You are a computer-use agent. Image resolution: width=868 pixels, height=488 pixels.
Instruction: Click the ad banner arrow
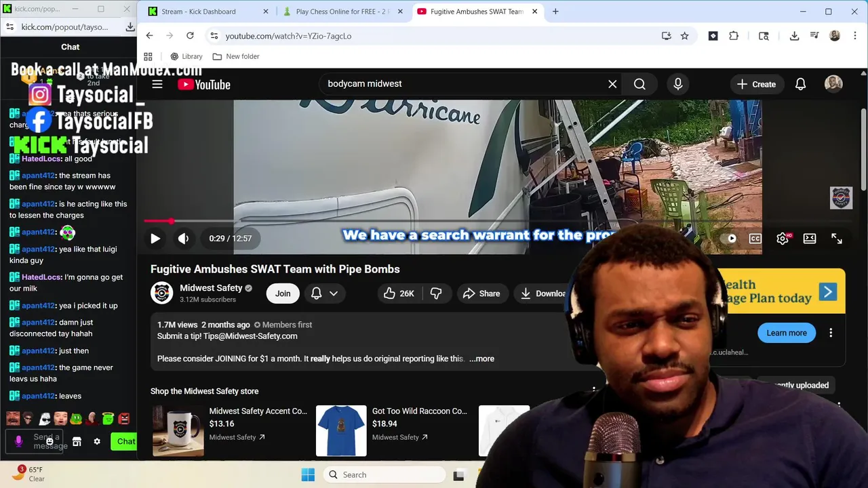click(827, 292)
